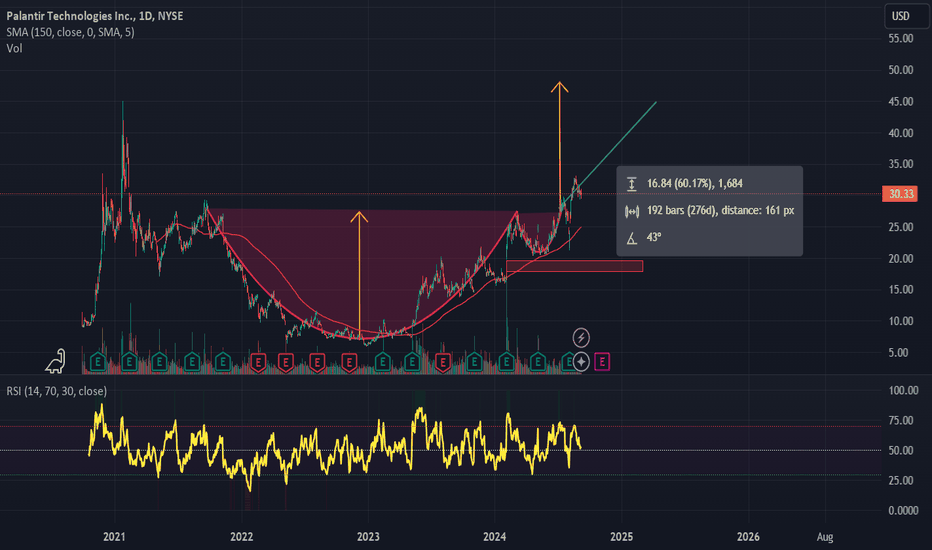Image resolution: width=932 pixels, height=550 pixels.
Task: Click the bars-width icon in the measurement tooltip
Action: click(632, 210)
